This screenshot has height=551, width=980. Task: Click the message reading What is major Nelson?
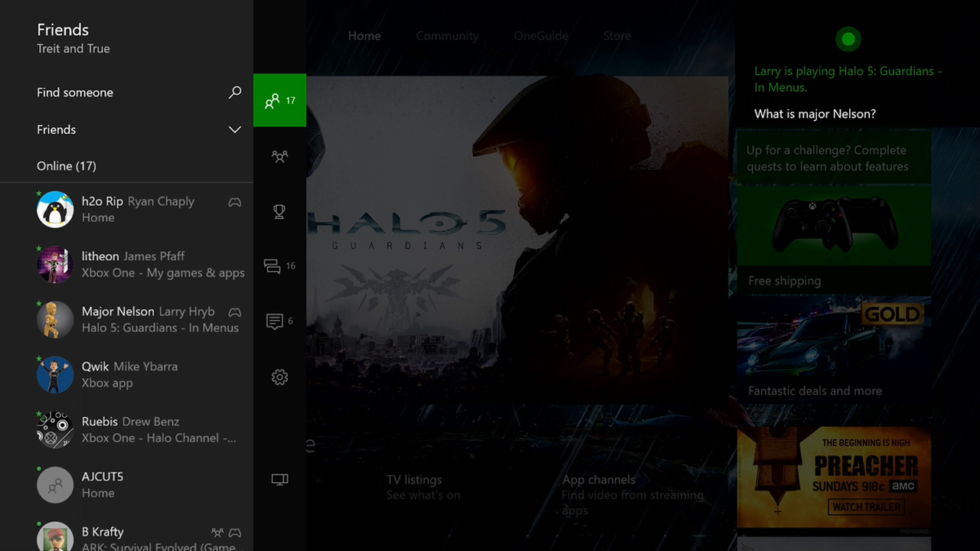coord(815,113)
